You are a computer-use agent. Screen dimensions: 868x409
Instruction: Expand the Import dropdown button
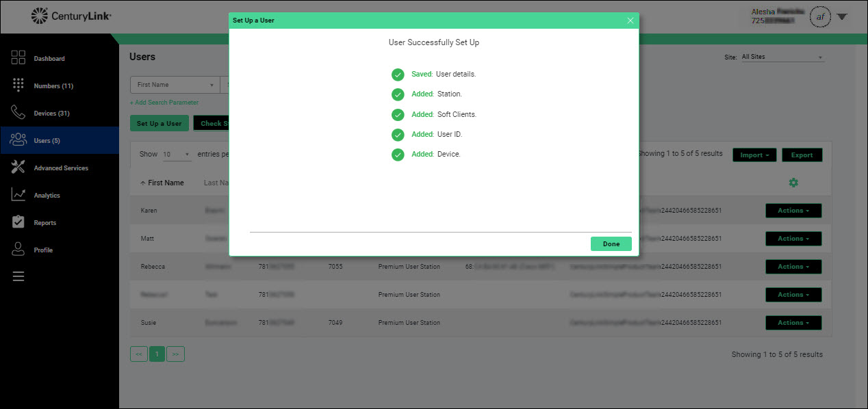[x=754, y=155]
